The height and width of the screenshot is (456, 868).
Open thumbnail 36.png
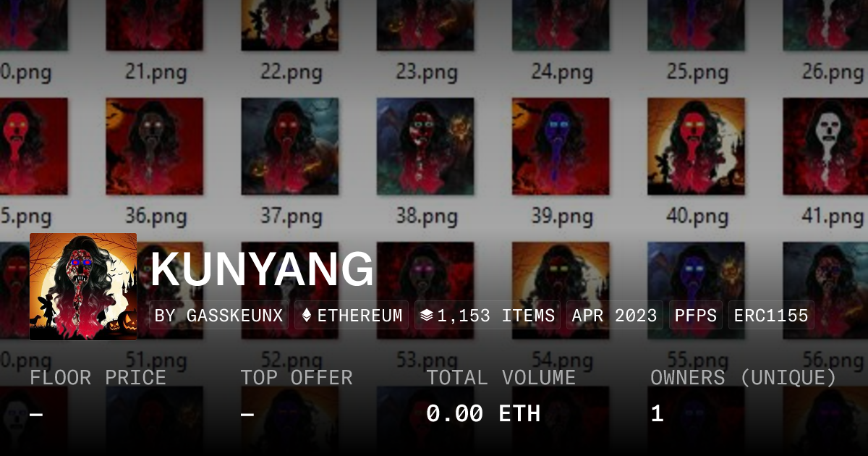coord(155,146)
